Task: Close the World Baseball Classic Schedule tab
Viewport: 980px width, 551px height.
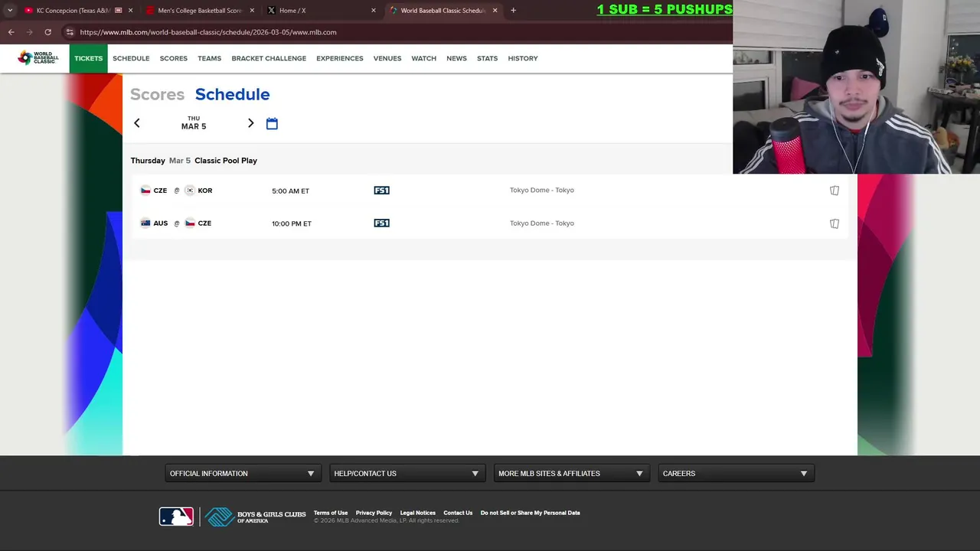Action: coord(495,11)
